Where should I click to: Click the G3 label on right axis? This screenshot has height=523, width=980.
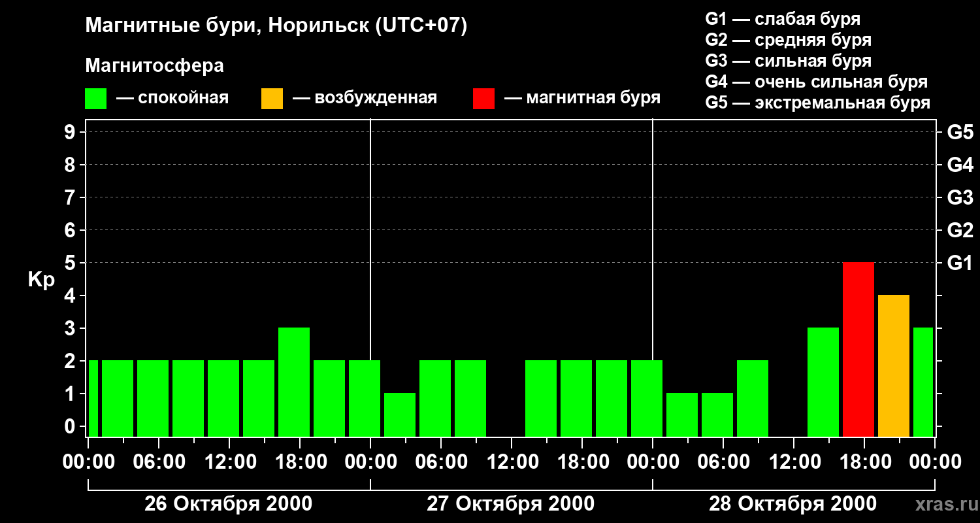coord(960,197)
